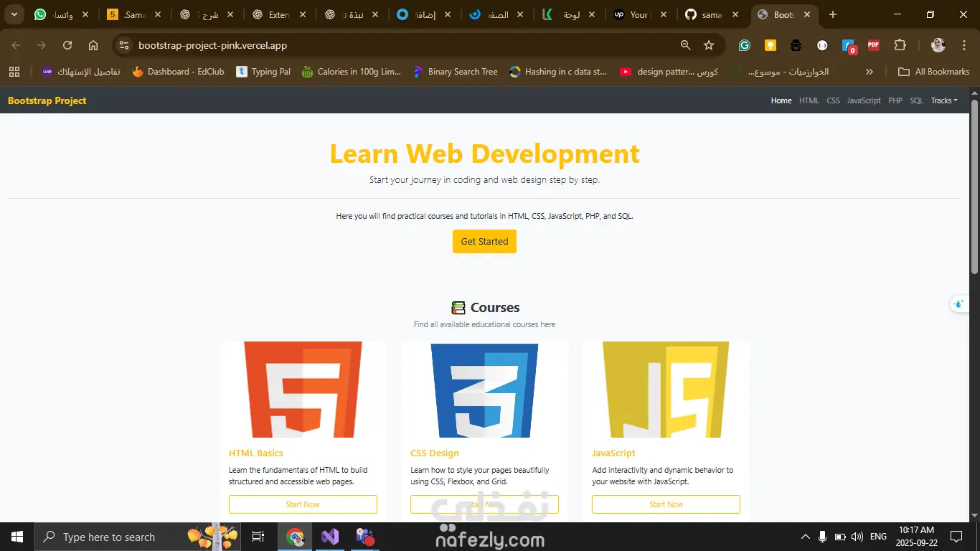Image resolution: width=980 pixels, height=551 pixels.
Task: Click the ENG language indicator
Action: (878, 537)
